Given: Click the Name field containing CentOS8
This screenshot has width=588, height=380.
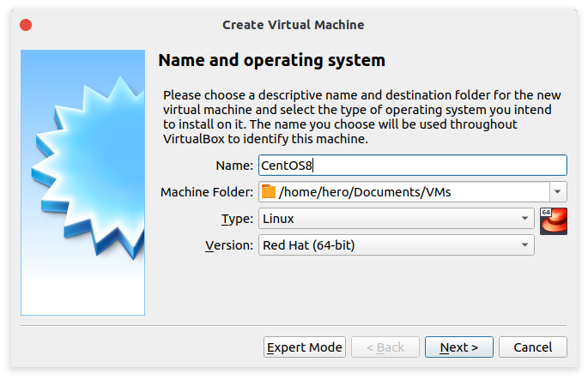Looking at the screenshot, I should pyautogui.click(x=413, y=166).
